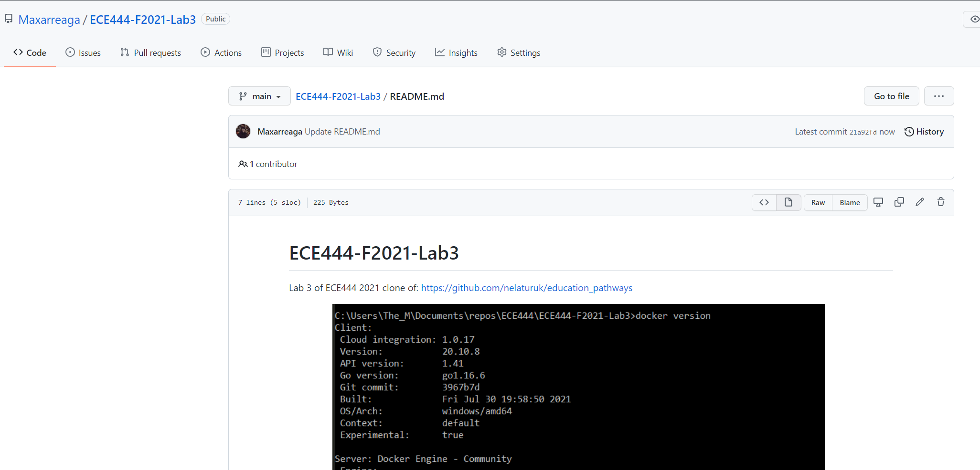
Task: Open the display rendering settings icon
Action: point(878,202)
